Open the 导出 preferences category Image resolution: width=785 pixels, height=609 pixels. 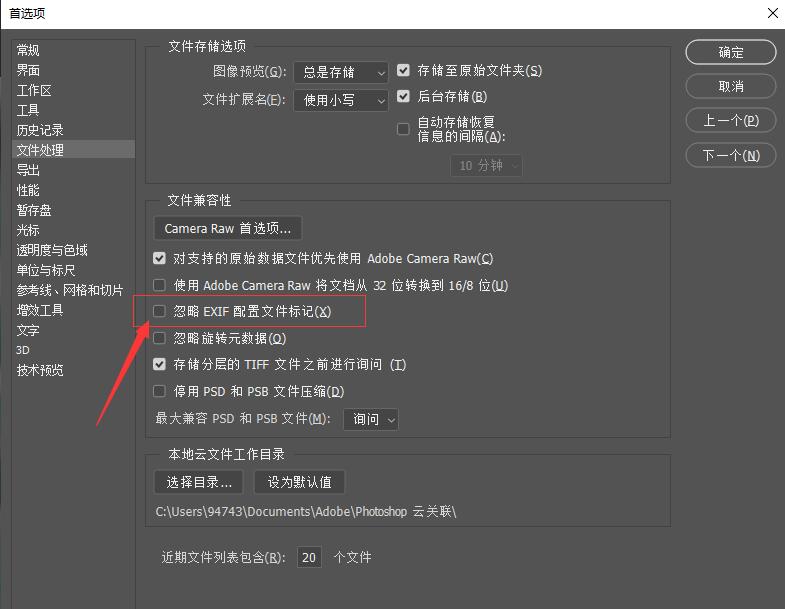[28, 170]
